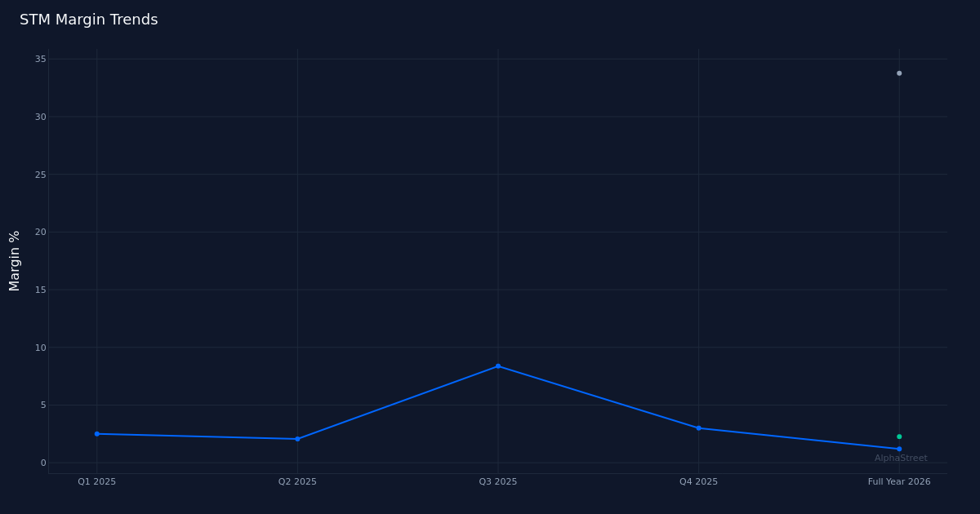Select the Q4 2025 axis label
Image resolution: width=980 pixels, height=514 pixels.
point(697,481)
